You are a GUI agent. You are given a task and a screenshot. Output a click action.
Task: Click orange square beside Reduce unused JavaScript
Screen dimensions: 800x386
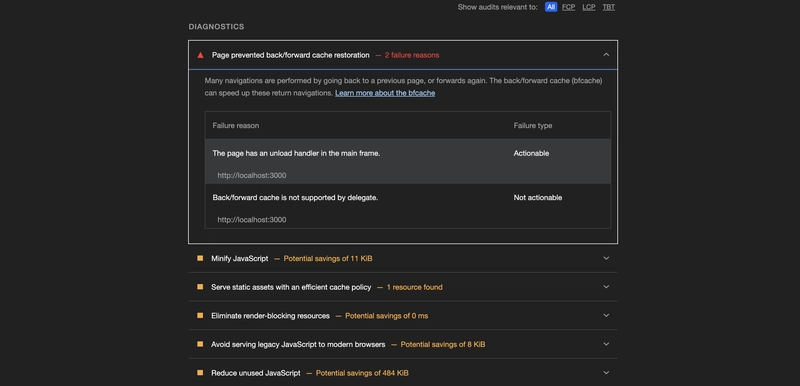(x=200, y=373)
